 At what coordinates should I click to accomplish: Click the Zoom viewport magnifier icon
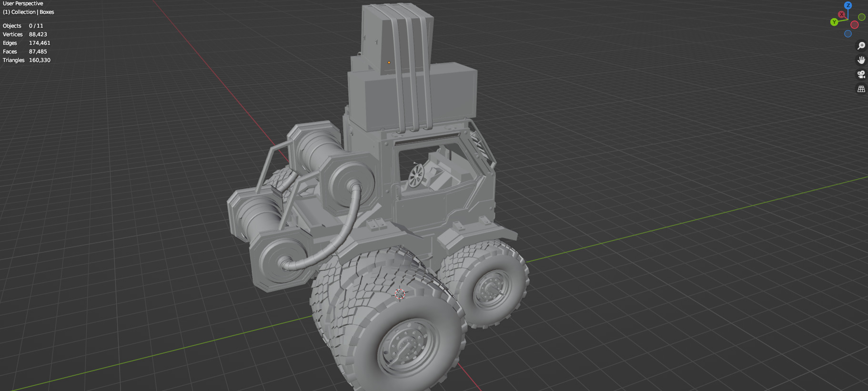861,46
